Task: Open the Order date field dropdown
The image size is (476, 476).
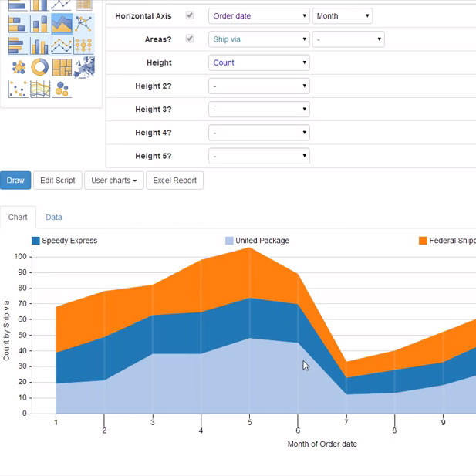Action: pos(259,15)
